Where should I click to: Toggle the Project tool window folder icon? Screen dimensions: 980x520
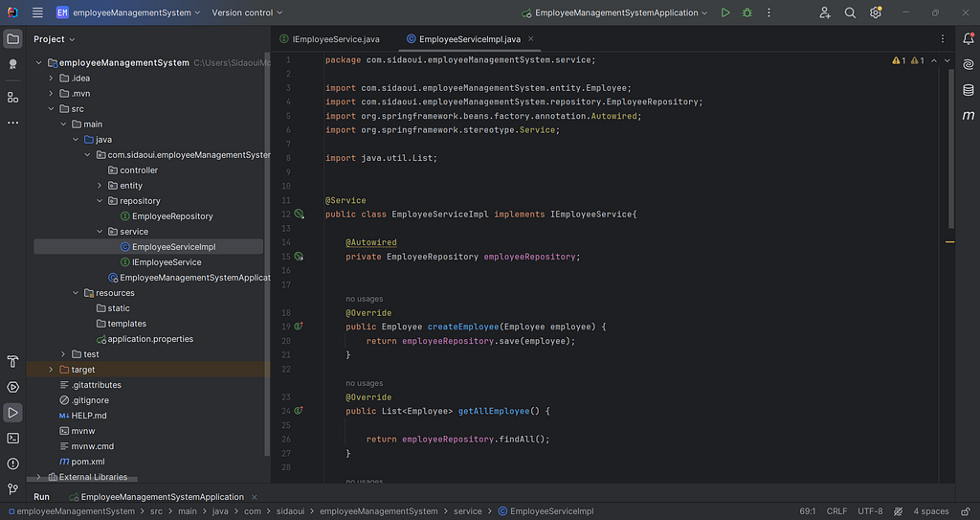pyautogui.click(x=12, y=39)
